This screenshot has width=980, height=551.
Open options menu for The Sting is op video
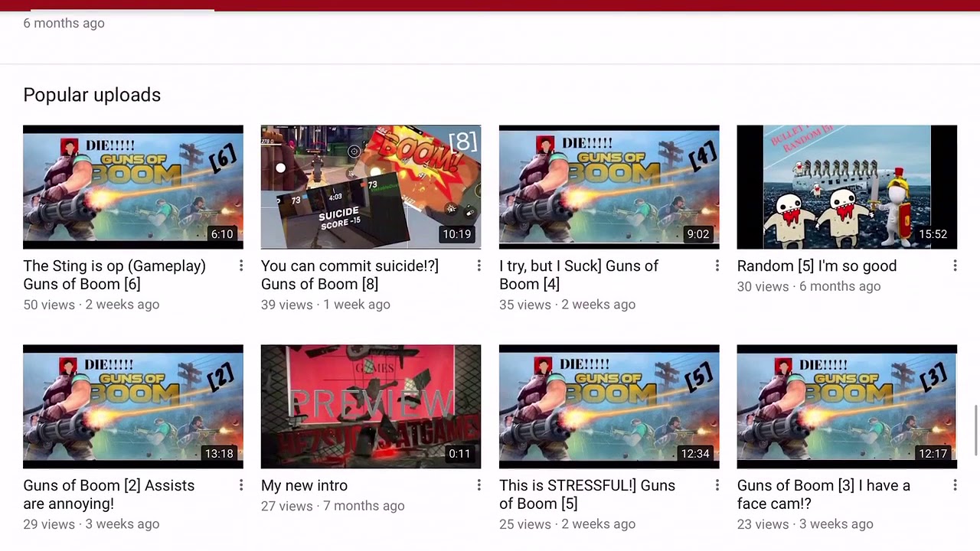pos(240,266)
